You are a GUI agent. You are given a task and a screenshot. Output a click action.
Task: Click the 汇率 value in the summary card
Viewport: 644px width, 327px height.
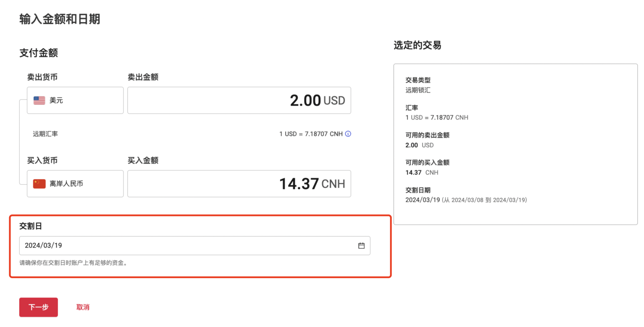coord(437,117)
